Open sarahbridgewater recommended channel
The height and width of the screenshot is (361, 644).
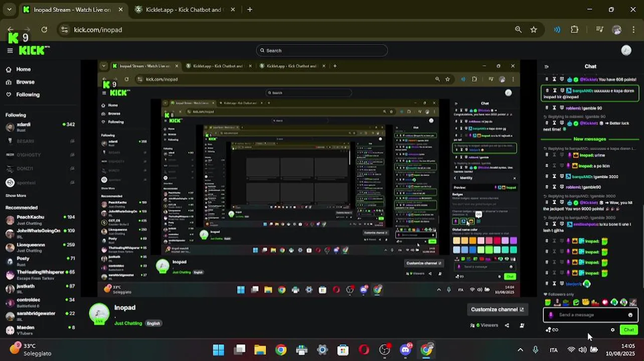tap(40, 316)
